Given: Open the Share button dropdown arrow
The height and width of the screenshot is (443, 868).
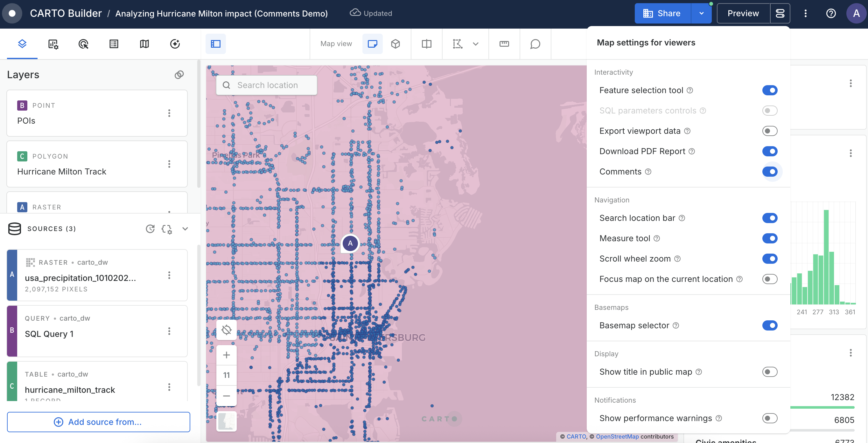Looking at the screenshot, I should tap(701, 13).
